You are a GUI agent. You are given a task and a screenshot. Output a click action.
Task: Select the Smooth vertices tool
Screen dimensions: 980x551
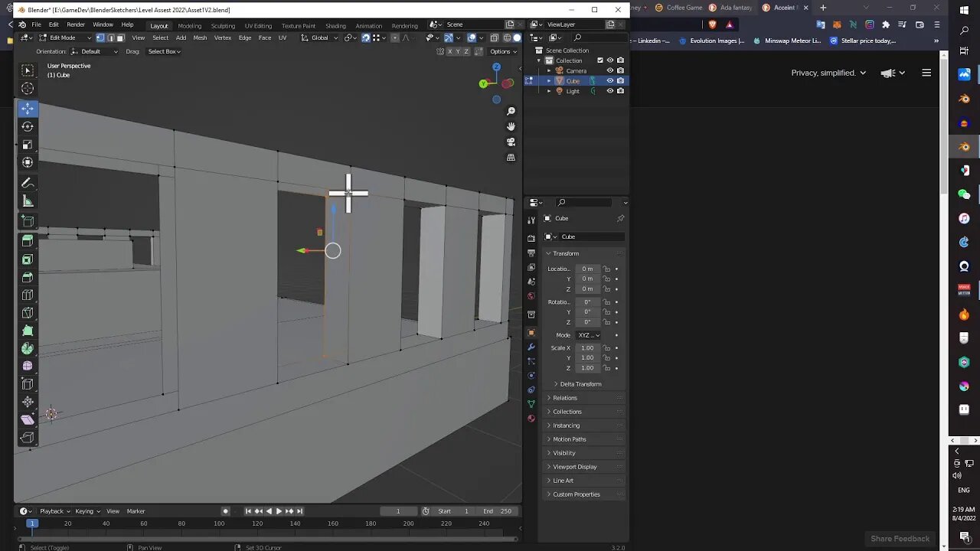(x=28, y=366)
